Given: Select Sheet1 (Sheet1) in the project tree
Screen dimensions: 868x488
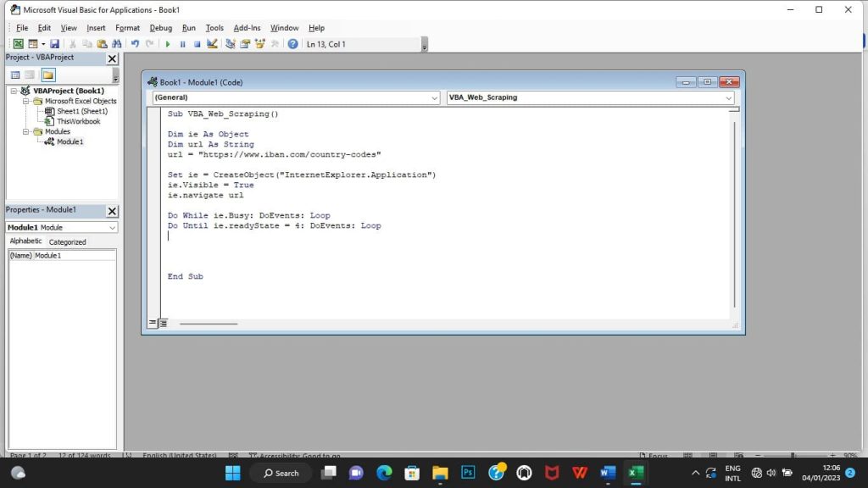Looking at the screenshot, I should tap(82, 111).
